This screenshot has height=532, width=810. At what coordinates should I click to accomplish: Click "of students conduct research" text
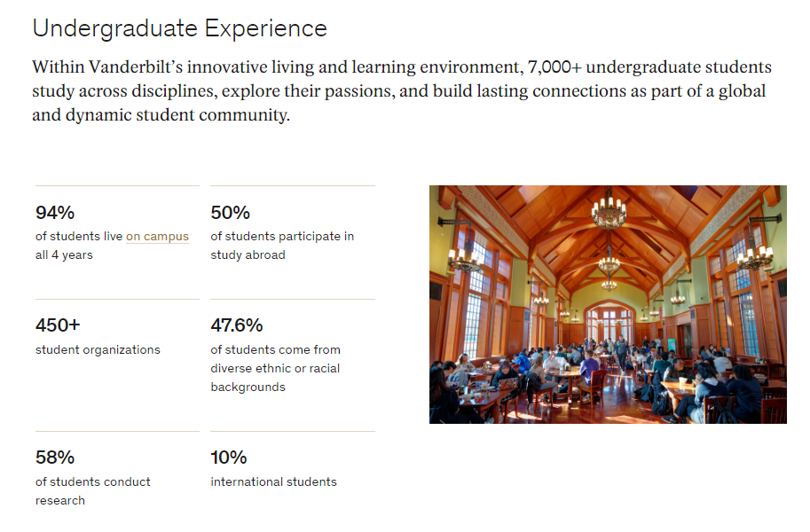[x=92, y=491]
